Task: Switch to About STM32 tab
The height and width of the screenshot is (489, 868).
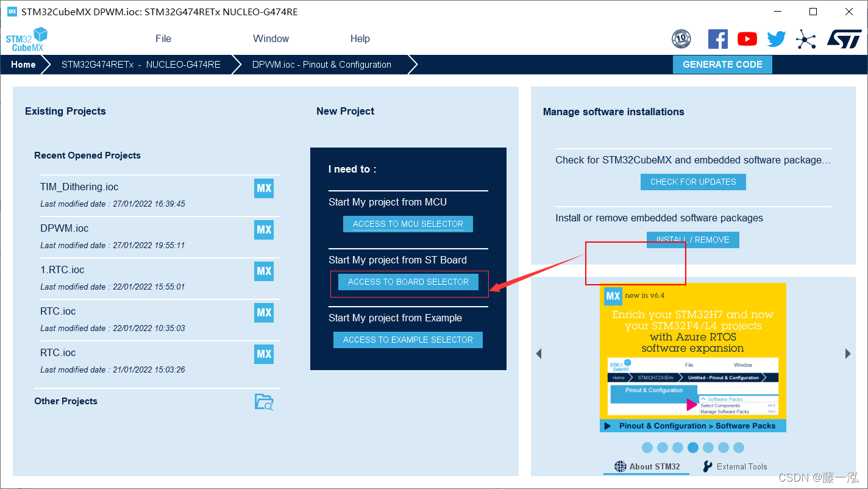Action: [647, 466]
